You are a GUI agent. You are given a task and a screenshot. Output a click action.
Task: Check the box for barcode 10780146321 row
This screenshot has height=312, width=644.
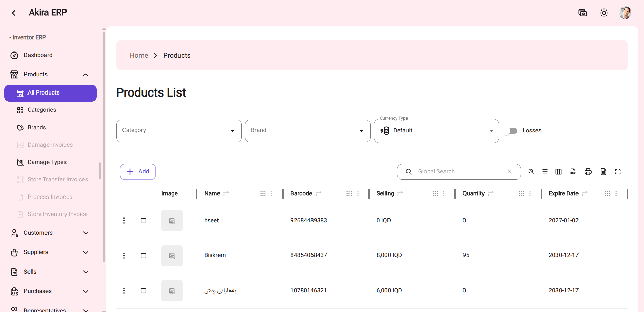[x=144, y=291]
